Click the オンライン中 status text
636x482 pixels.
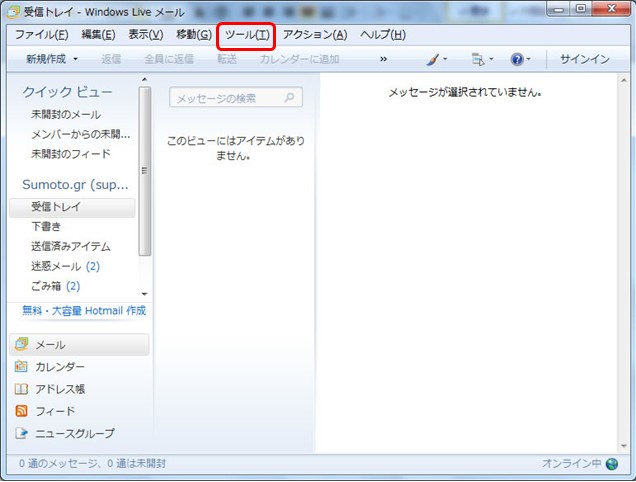[x=572, y=463]
